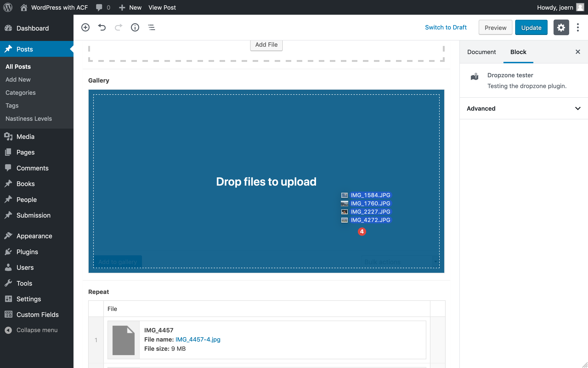Click the user avatar in admin bar
Viewport: 588px width, 368px height.
[580, 7]
